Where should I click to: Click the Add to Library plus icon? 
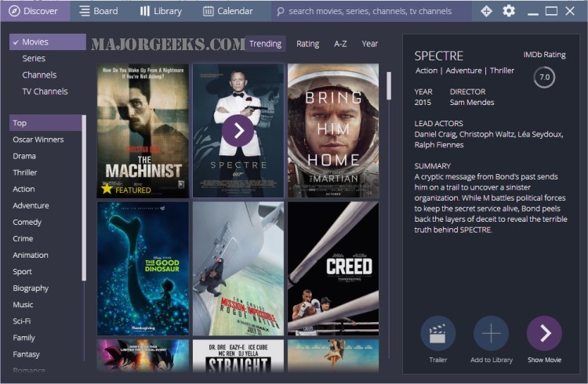491,333
